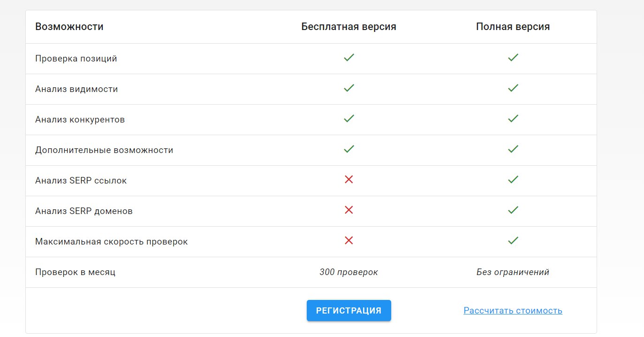
Task: Click full version checkmark for Максимальная скорость проверок
Action: point(513,241)
